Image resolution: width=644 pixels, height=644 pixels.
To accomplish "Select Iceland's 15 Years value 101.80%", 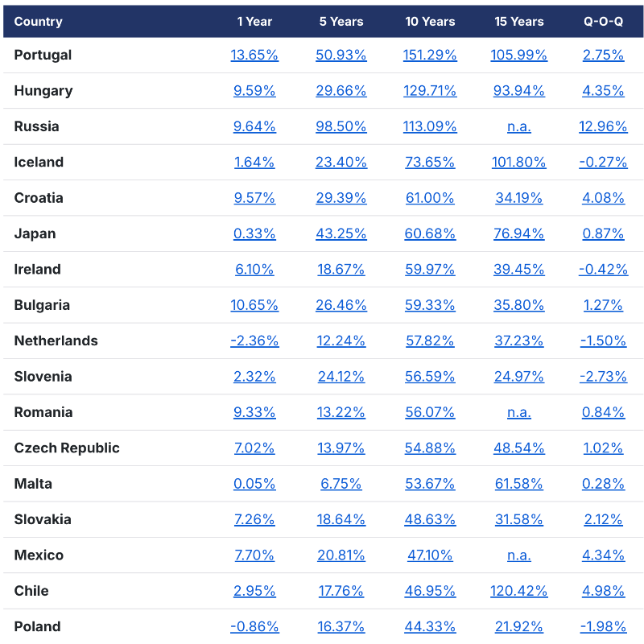I will (518, 162).
